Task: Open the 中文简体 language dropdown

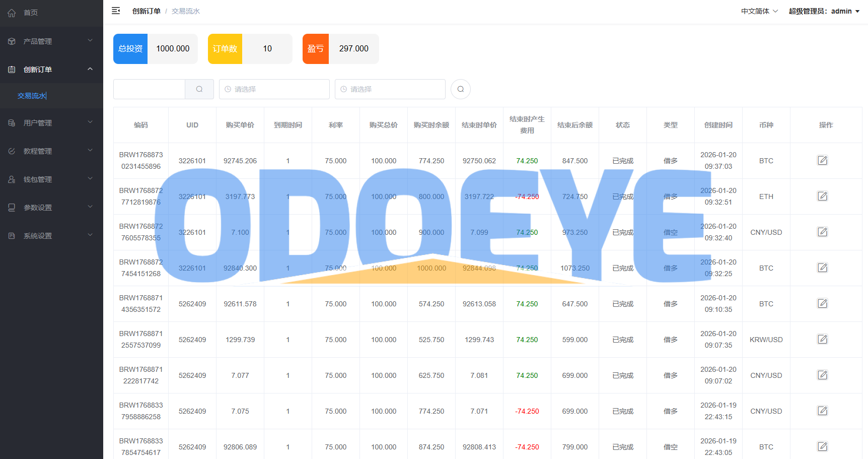Action: pos(759,11)
